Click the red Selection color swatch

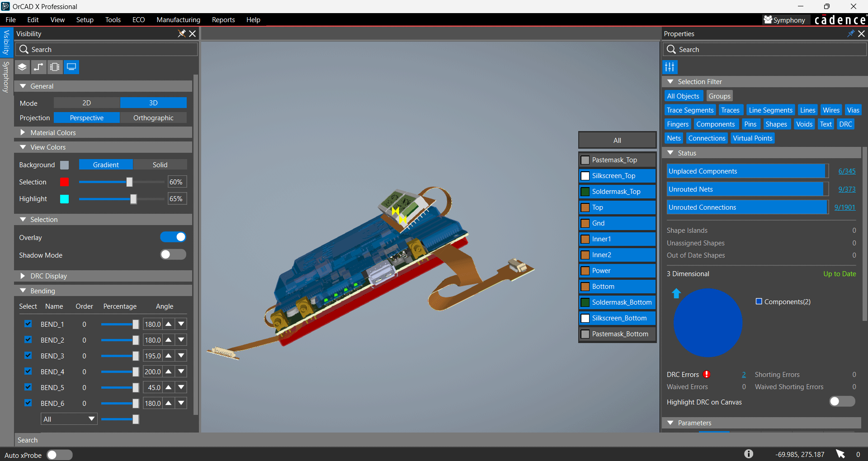pyautogui.click(x=65, y=182)
